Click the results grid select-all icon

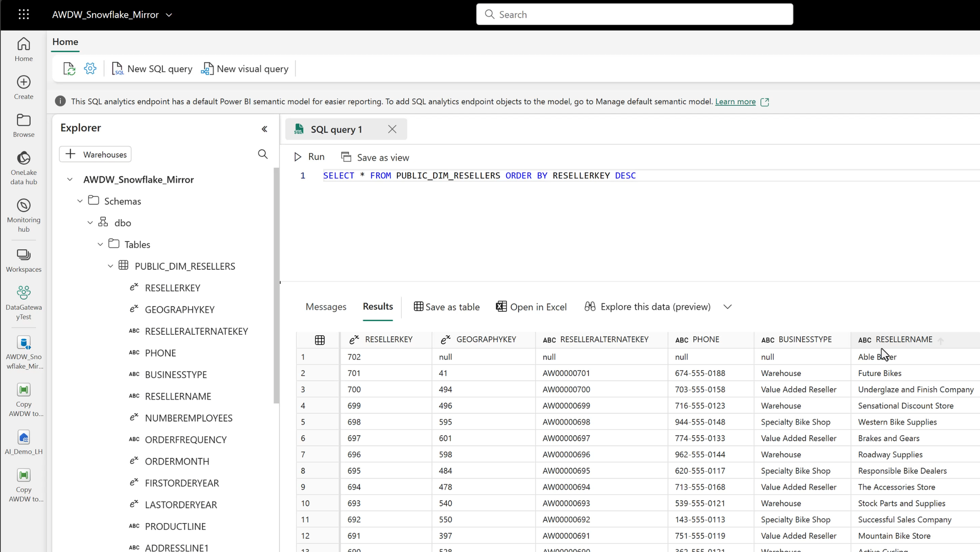coord(319,340)
